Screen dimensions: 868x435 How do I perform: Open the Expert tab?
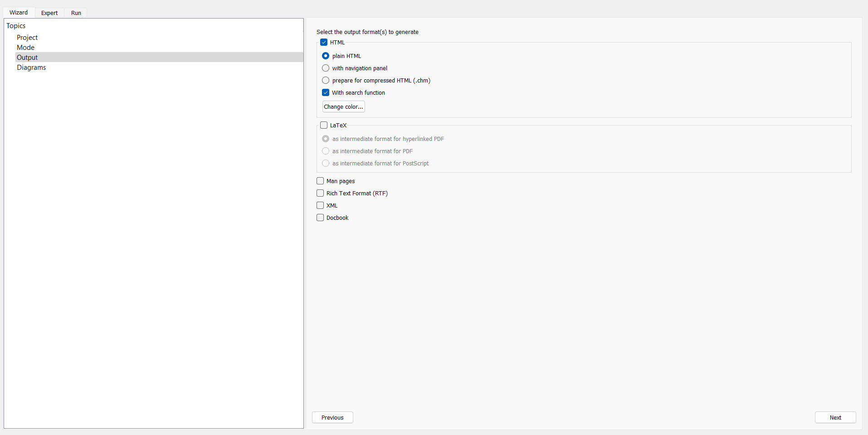click(49, 13)
